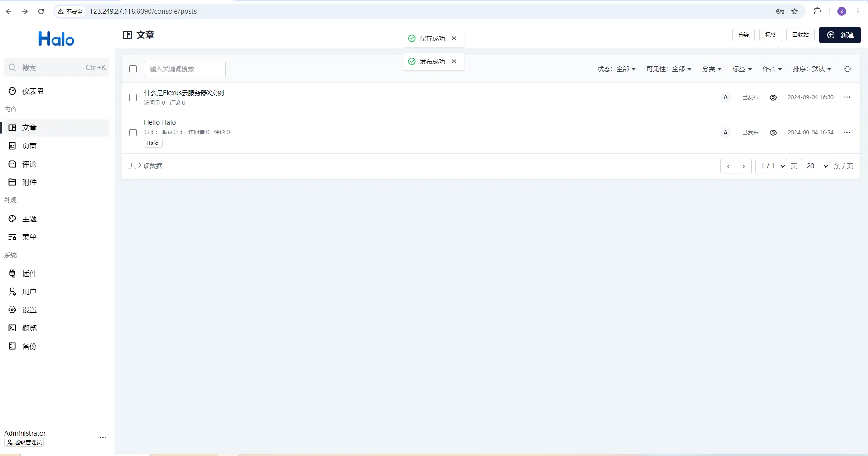Open actions menu for Flexus post
This screenshot has height=456, width=868.
[x=847, y=97]
